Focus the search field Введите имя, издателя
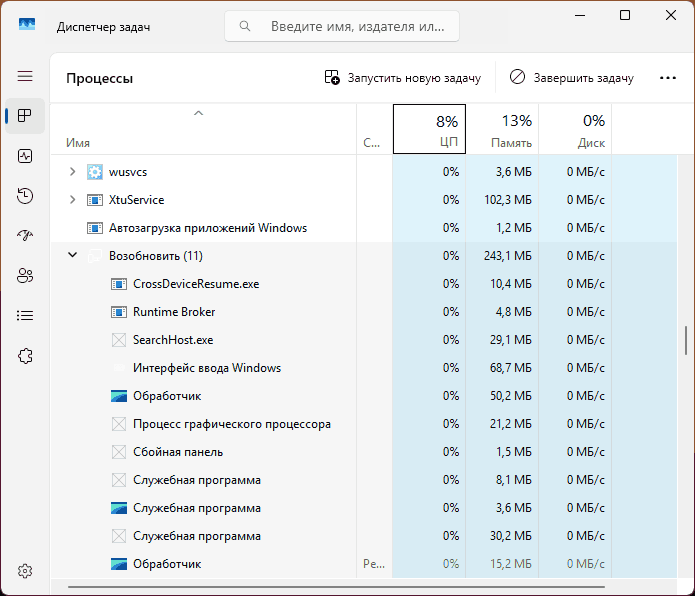 tap(342, 26)
